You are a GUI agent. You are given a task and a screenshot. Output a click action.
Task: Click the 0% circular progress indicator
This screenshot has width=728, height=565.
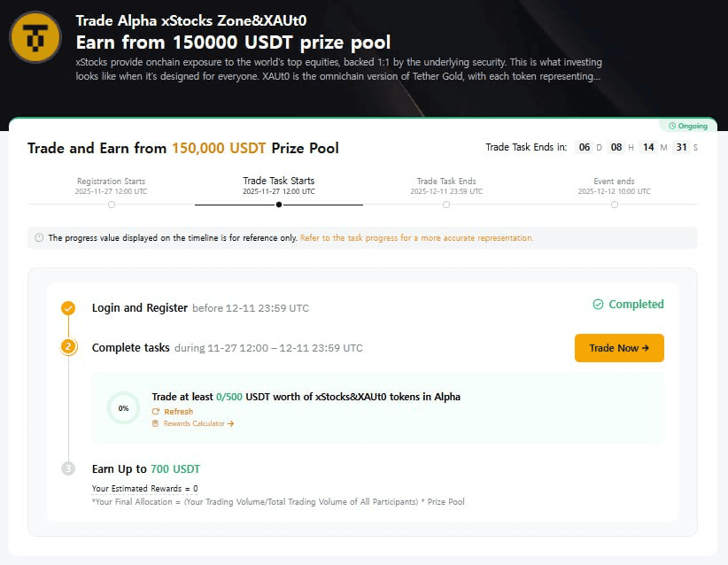[x=123, y=408]
